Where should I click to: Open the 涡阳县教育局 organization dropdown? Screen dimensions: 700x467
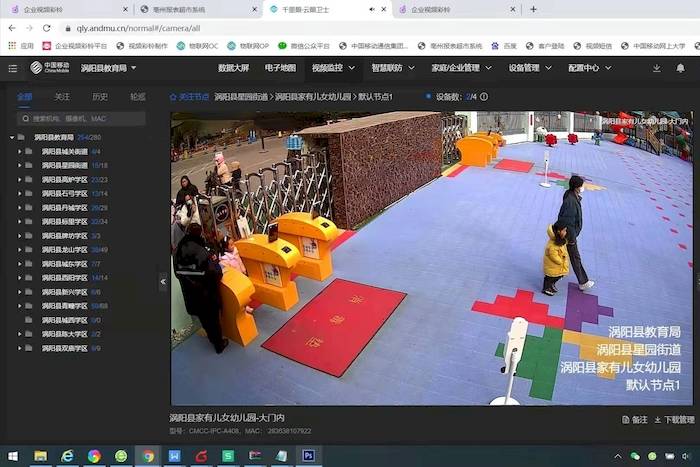[x=108, y=68]
